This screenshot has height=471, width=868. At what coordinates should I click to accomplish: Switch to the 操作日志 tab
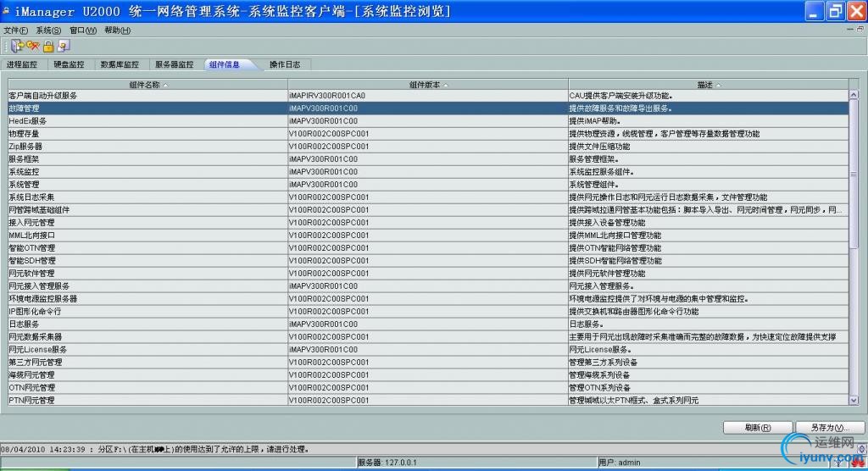click(x=285, y=64)
